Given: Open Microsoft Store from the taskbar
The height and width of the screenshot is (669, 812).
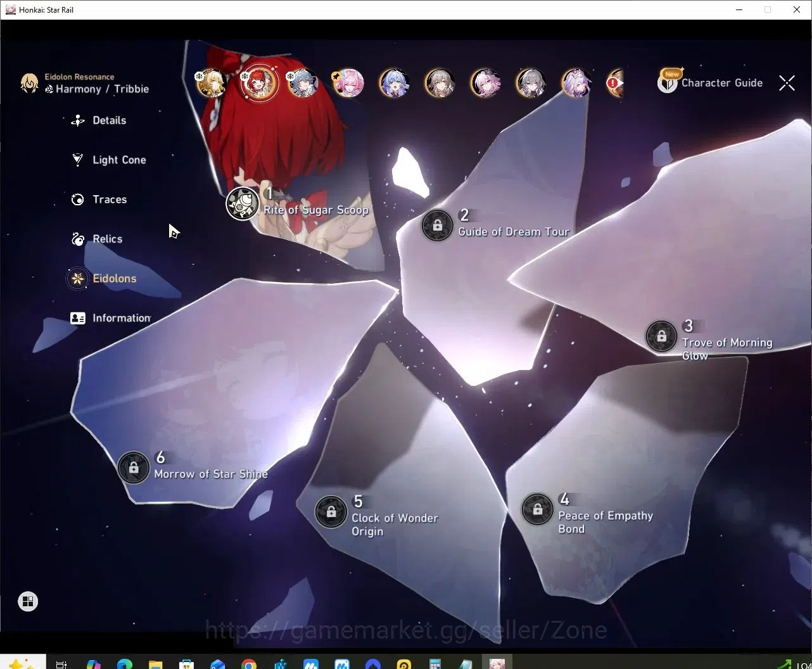Looking at the screenshot, I should (186, 664).
